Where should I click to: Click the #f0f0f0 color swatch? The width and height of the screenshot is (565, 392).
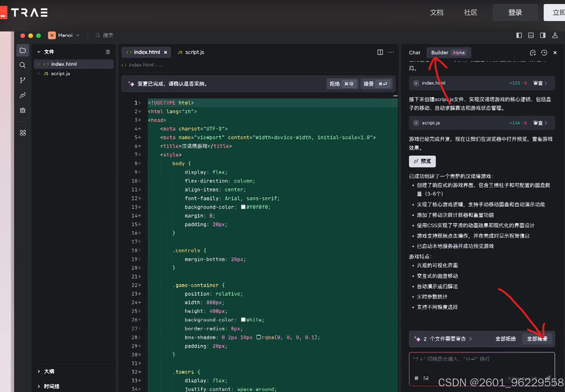(x=243, y=207)
